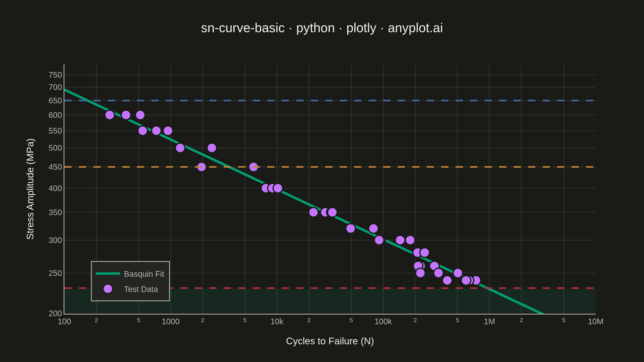Screen dimensions: 644x362
Task: Select the isolated data point at 500 MPa right of the fit line
Action: (212, 148)
